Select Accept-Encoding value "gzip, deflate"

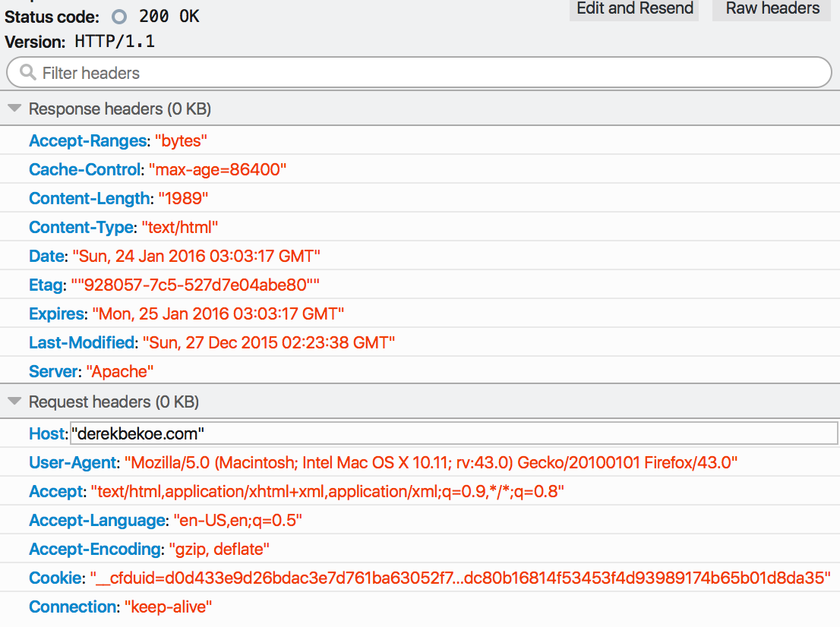[x=219, y=550]
